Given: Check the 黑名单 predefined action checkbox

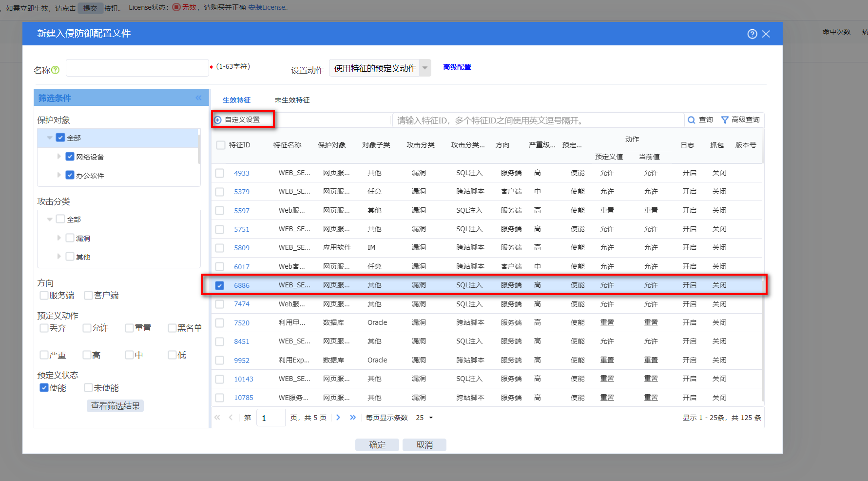Looking at the screenshot, I should point(172,328).
